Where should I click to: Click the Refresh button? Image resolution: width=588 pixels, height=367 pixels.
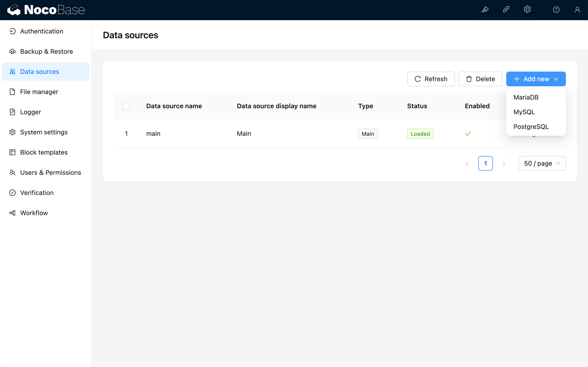point(431,79)
